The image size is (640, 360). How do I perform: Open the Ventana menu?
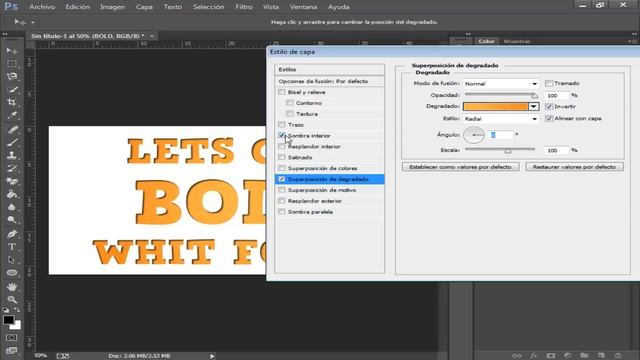[303, 7]
